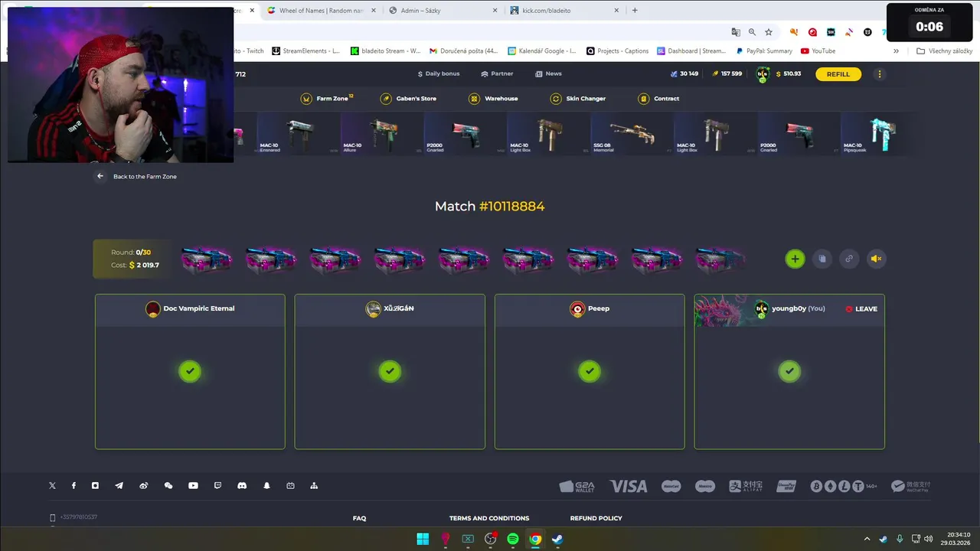Open the PayPal: Summary bookmark
This screenshot has height=551, width=980.
(x=764, y=51)
